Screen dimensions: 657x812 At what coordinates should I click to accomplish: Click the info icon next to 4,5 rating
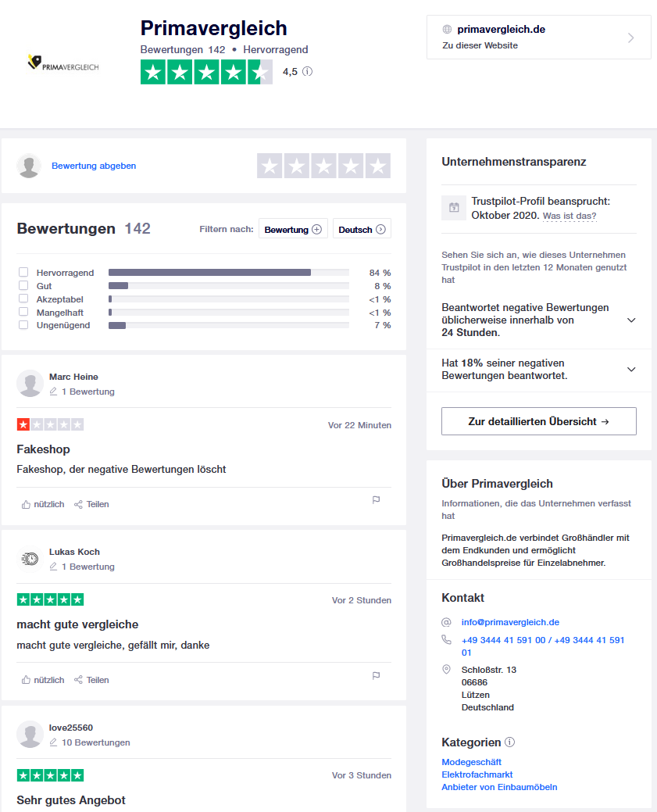(307, 71)
